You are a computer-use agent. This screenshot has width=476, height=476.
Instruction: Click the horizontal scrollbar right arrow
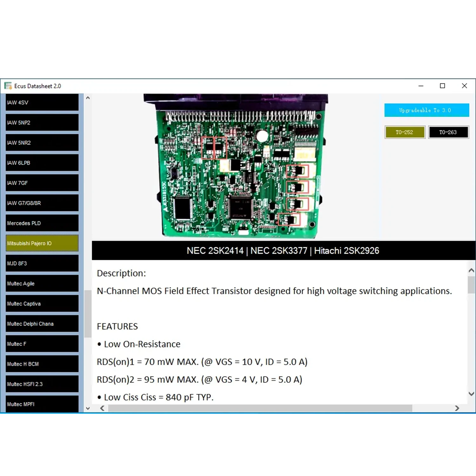[457, 408]
